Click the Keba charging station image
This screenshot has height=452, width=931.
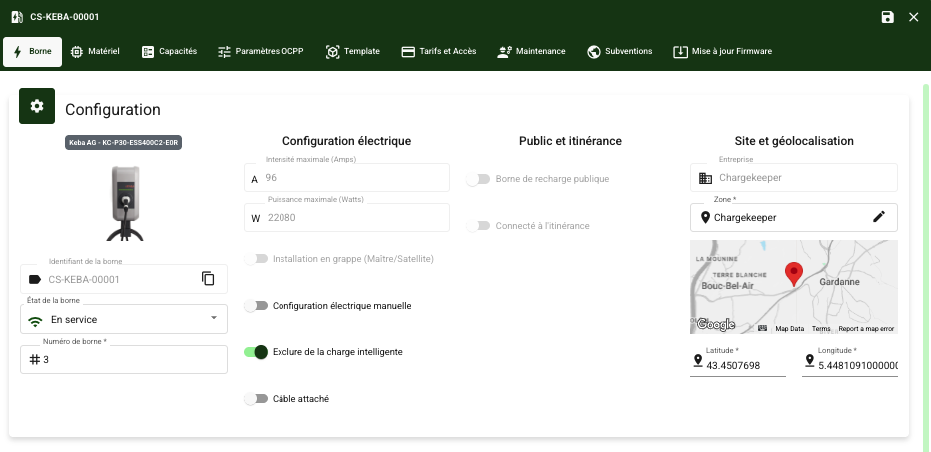pyautogui.click(x=124, y=200)
